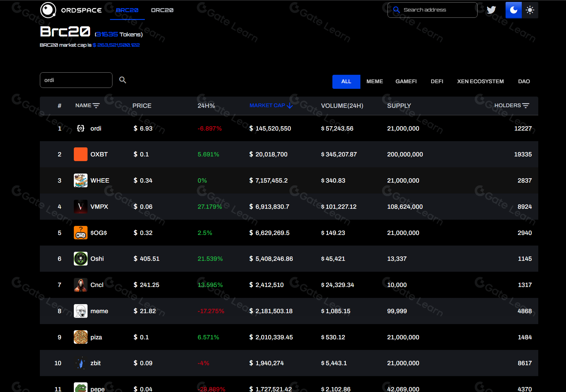Click the WHEE token avatar
Viewport: 566px width, 392px height.
(81, 180)
